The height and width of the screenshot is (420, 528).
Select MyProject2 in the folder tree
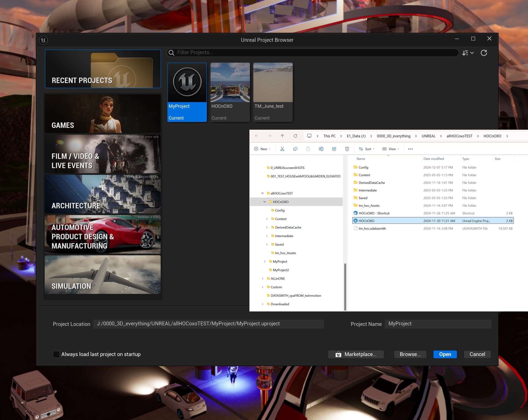[279, 270]
